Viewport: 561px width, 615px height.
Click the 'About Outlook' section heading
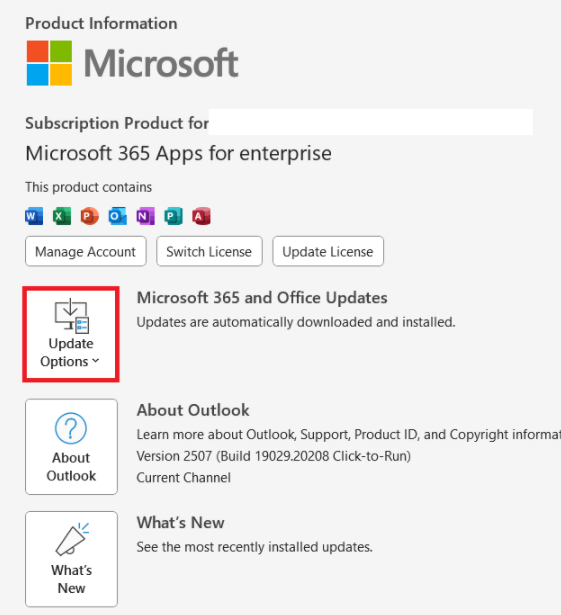coord(193,410)
